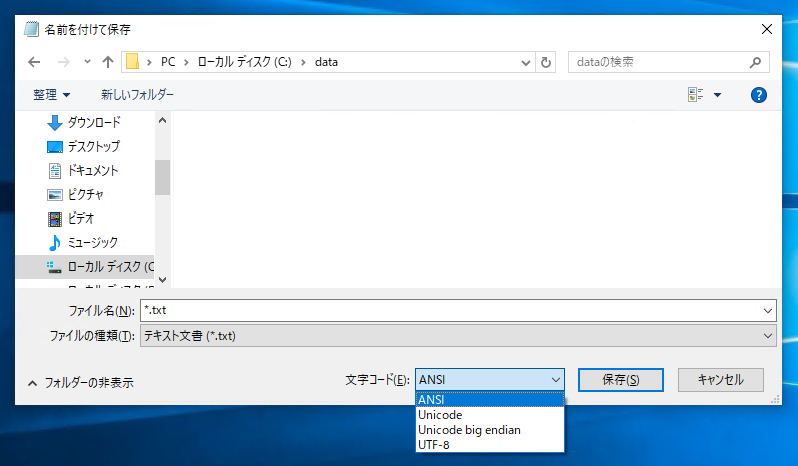The image size is (798, 466).
Task: Toggle the 文字コード ANSI combo box
Action: pos(490,380)
